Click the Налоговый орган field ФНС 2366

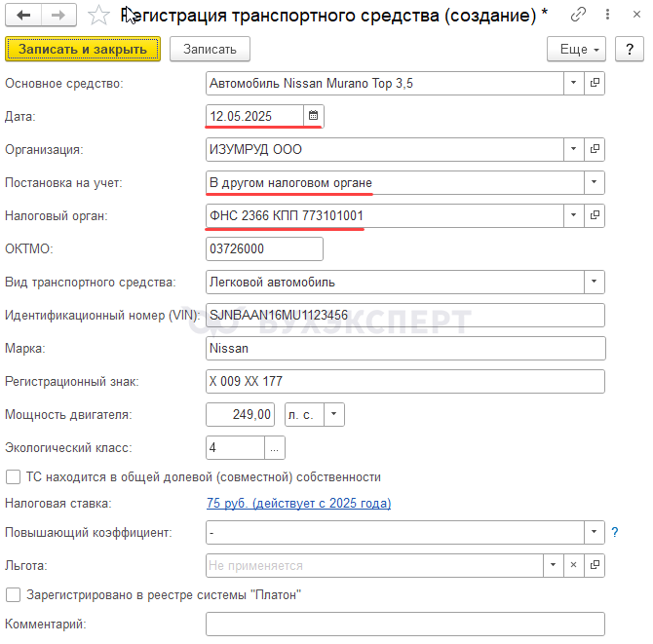pyautogui.click(x=385, y=215)
